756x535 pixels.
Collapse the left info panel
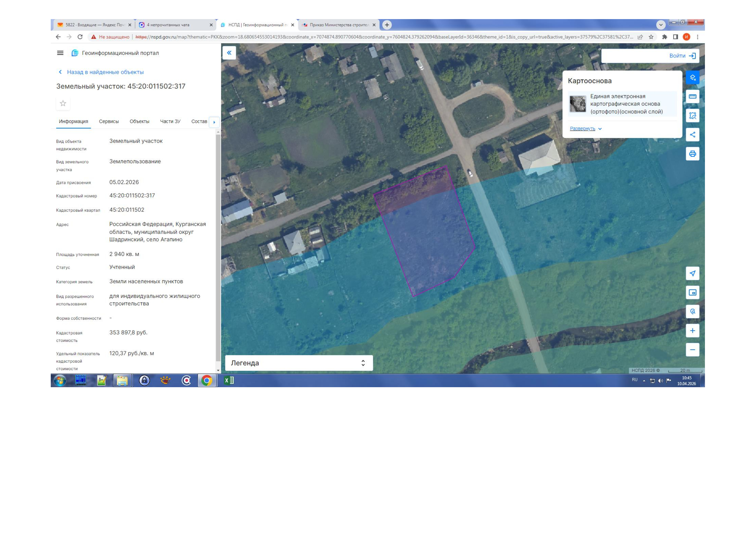(229, 53)
